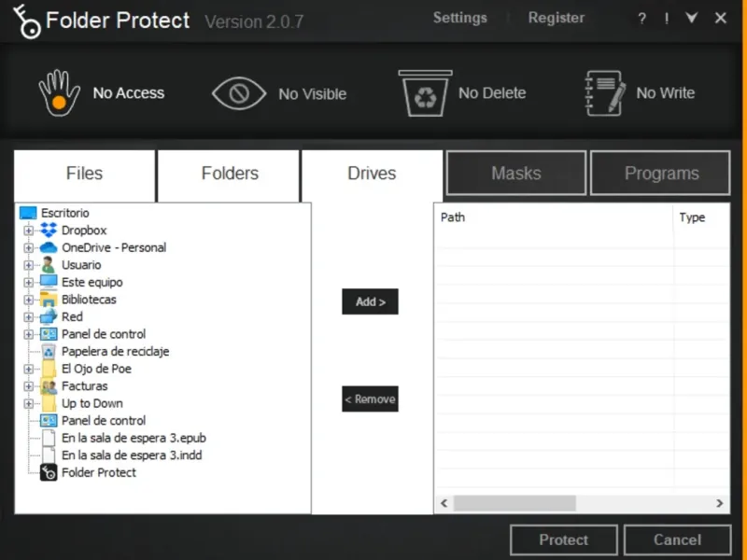The image size is (747, 560).
Task: Click the Red network icon
Action: (49, 316)
